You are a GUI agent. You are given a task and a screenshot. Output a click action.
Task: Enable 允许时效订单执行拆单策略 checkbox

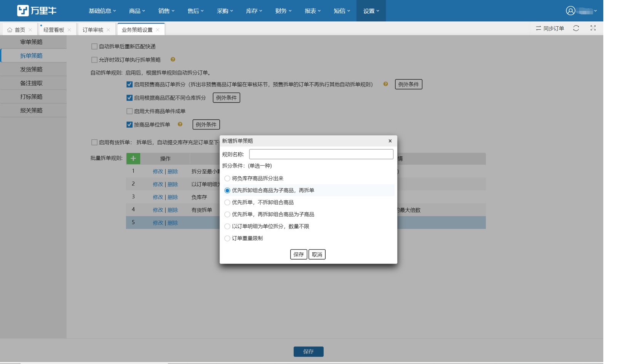tap(94, 60)
